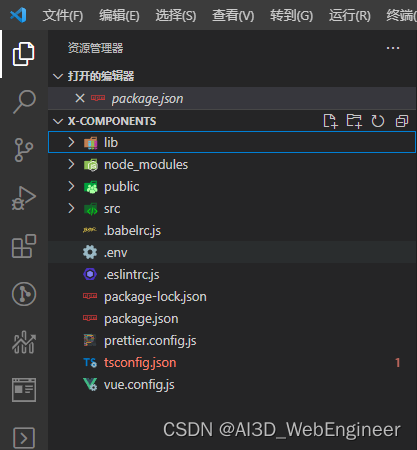Open the terminal panel activity icon
The image size is (417, 450).
click(x=24, y=438)
